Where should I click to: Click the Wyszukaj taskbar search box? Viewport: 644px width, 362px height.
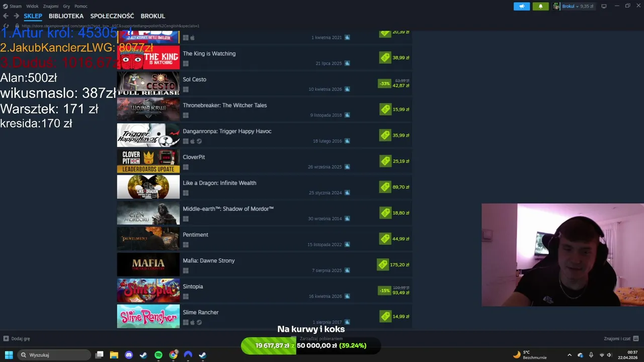(x=54, y=355)
